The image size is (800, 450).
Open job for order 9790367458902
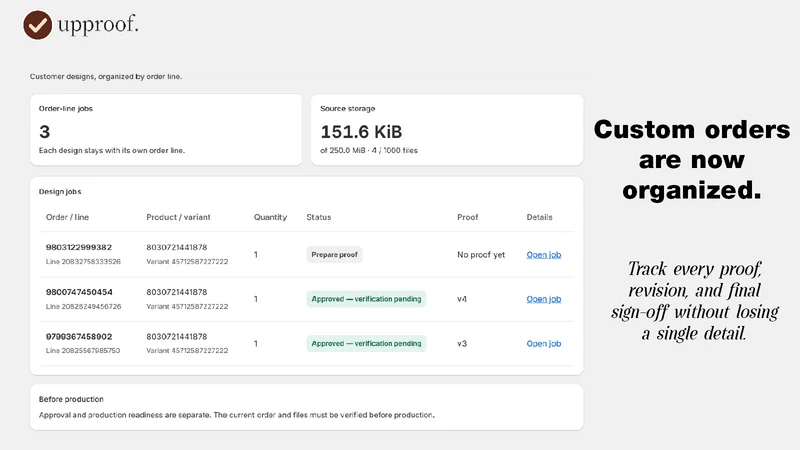pyautogui.click(x=544, y=343)
